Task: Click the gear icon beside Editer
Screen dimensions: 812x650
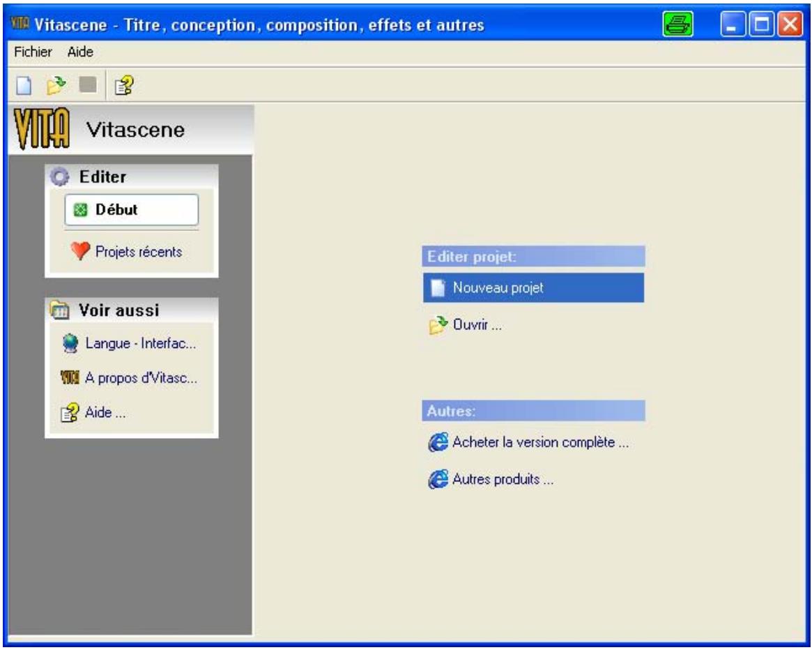Action: 59,176
